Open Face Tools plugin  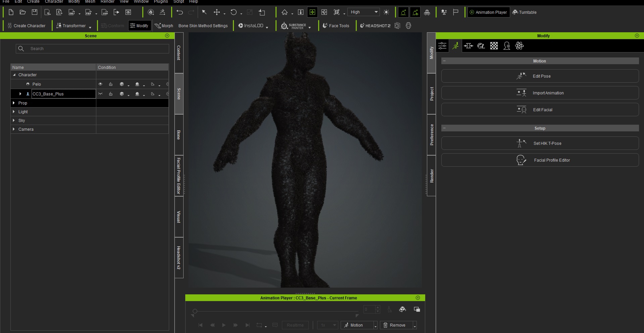(336, 26)
